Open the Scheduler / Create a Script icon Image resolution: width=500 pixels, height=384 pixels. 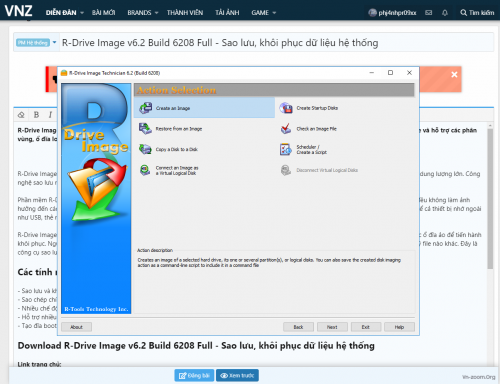pyautogui.click(x=286, y=149)
